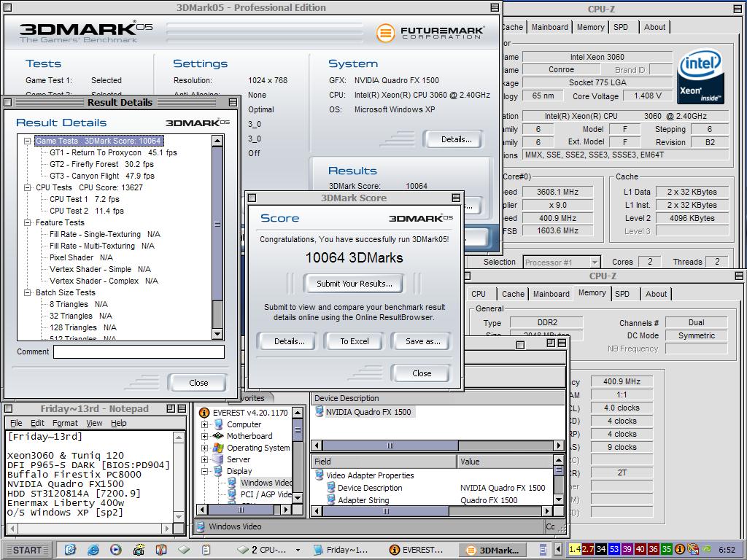
Task: Click the Operating System Windows flag icon
Action: [218, 448]
